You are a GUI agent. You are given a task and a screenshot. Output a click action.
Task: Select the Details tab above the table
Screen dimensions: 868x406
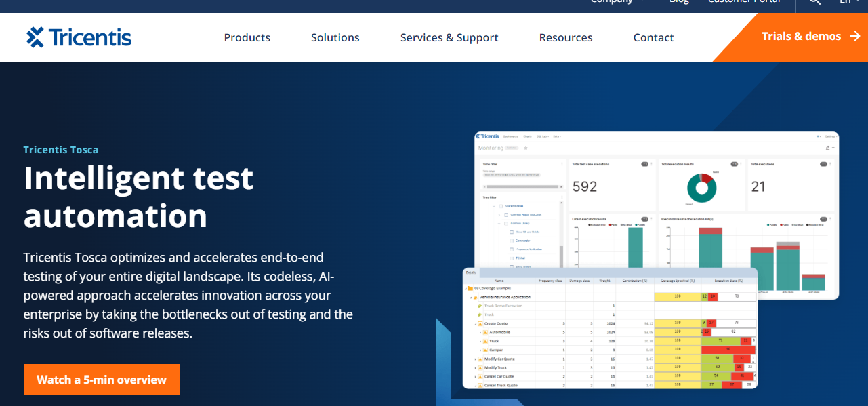tap(471, 272)
